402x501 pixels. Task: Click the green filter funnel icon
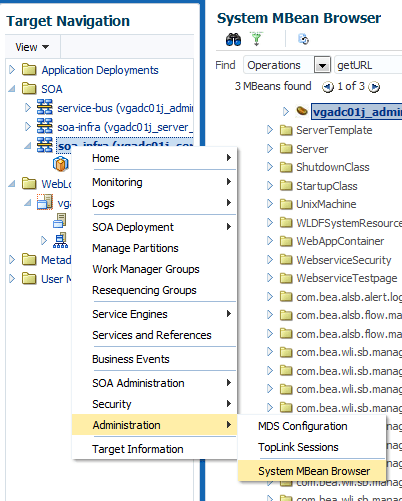[x=257, y=39]
